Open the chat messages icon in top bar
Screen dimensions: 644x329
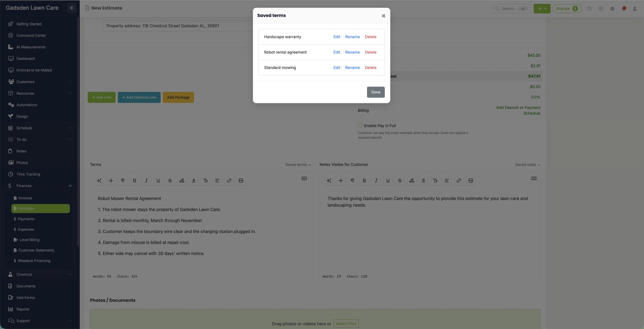click(601, 8)
